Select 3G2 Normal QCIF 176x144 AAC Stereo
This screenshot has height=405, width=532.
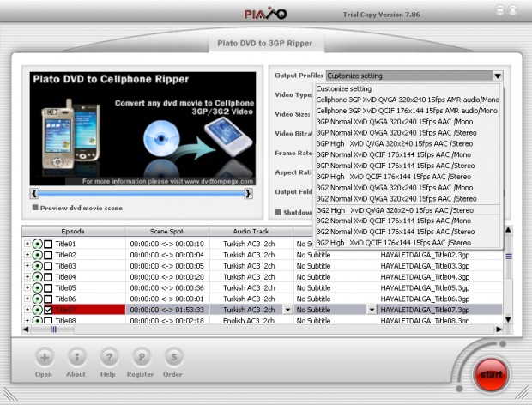408,232
